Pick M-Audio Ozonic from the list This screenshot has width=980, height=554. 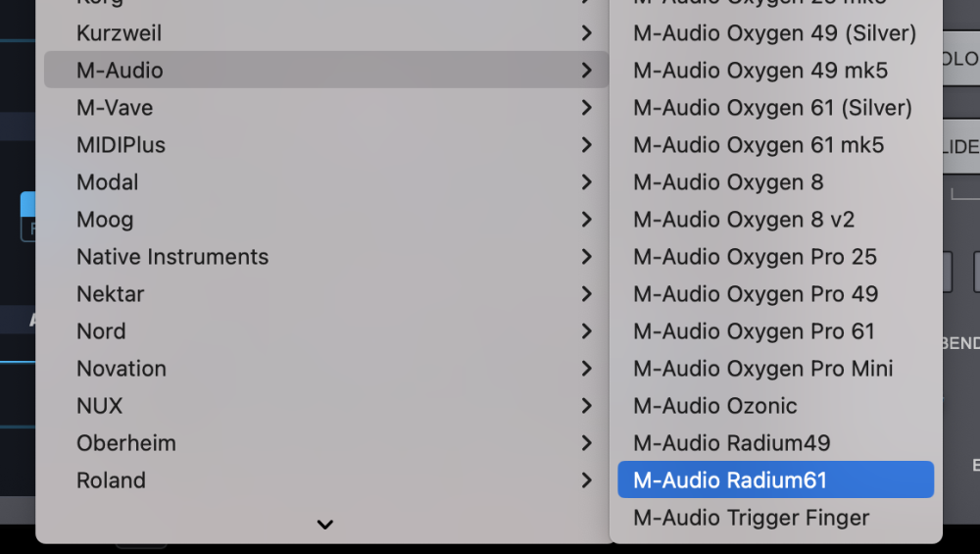714,406
